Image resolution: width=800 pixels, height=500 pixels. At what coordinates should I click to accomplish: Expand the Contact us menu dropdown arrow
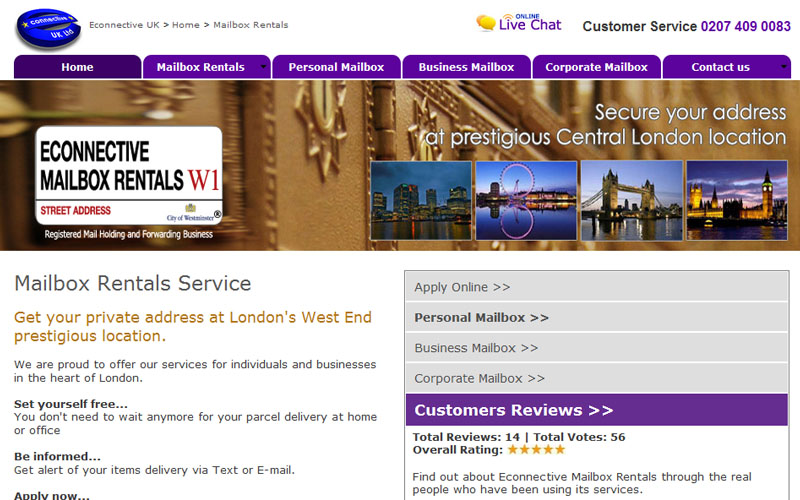click(784, 67)
